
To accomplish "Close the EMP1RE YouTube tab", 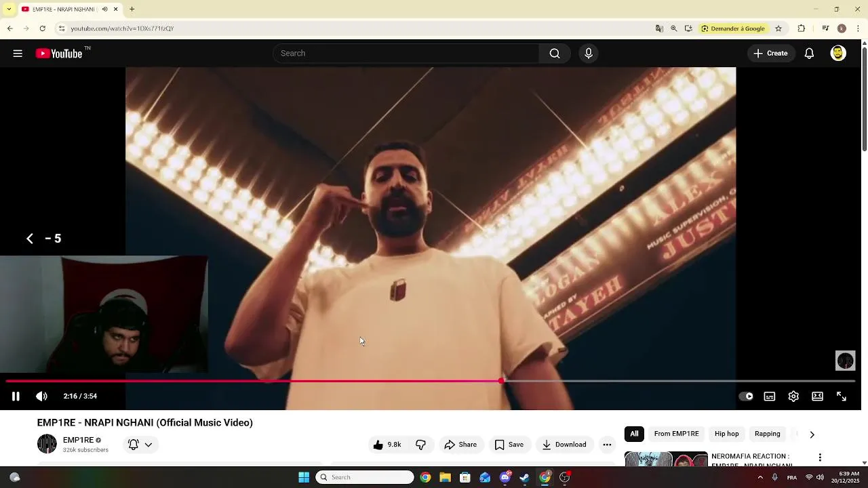I will click(x=115, y=9).
